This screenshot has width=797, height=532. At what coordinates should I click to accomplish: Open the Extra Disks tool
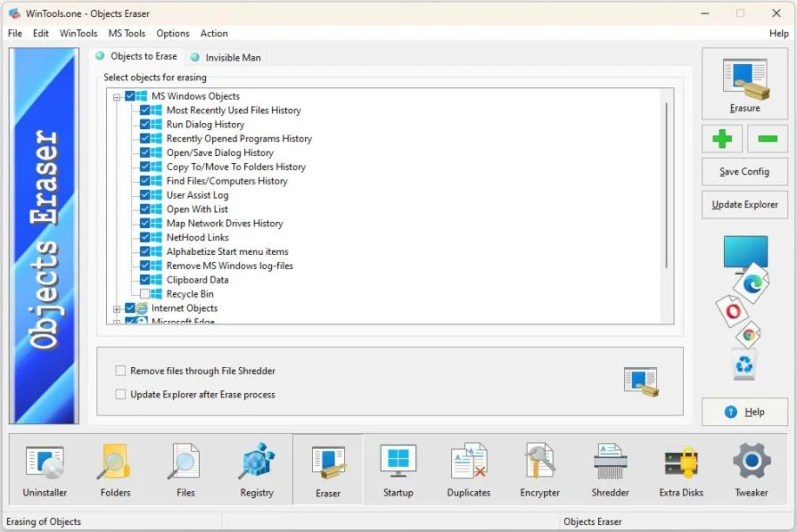681,471
